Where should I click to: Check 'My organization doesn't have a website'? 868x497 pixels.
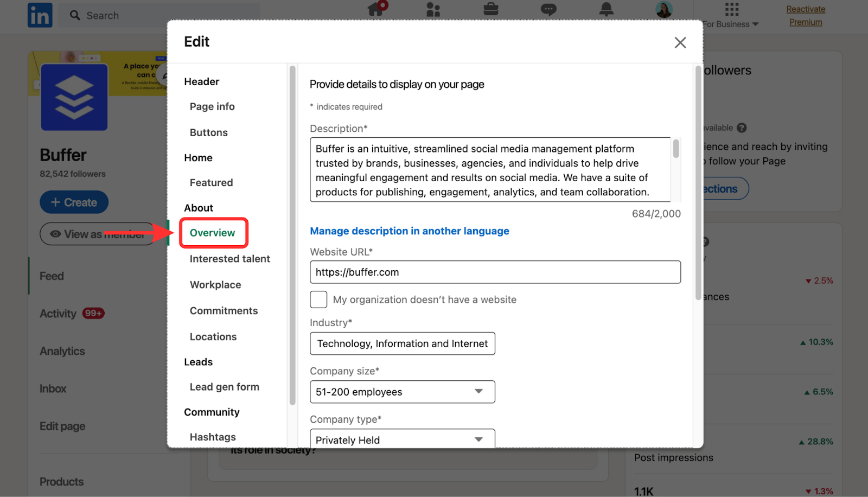click(x=318, y=300)
